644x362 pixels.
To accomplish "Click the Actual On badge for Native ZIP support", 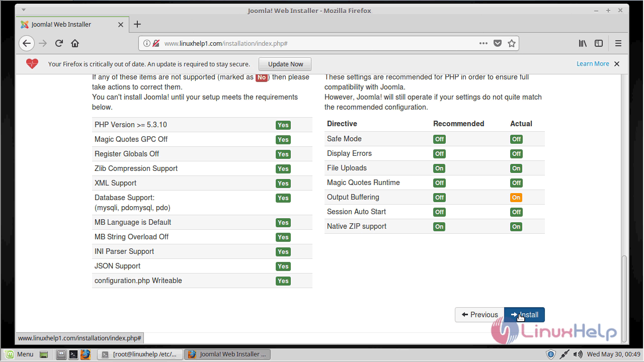I will click(516, 227).
